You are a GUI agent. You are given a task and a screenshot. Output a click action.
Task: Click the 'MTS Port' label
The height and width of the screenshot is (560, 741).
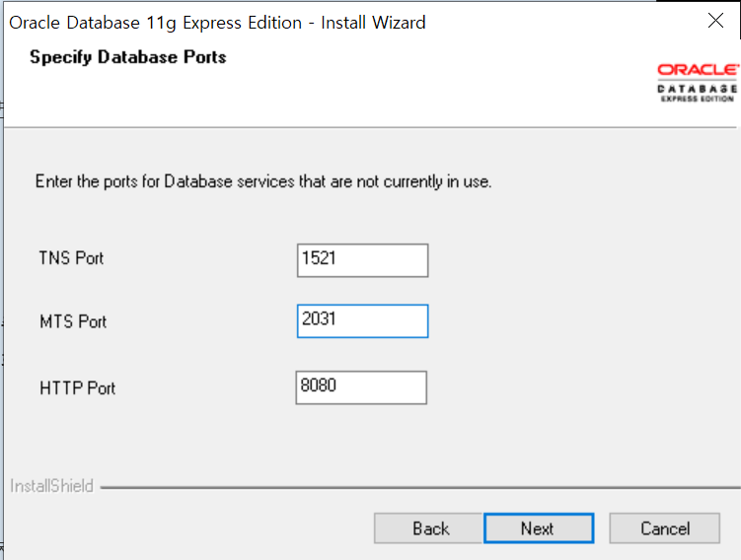(73, 321)
